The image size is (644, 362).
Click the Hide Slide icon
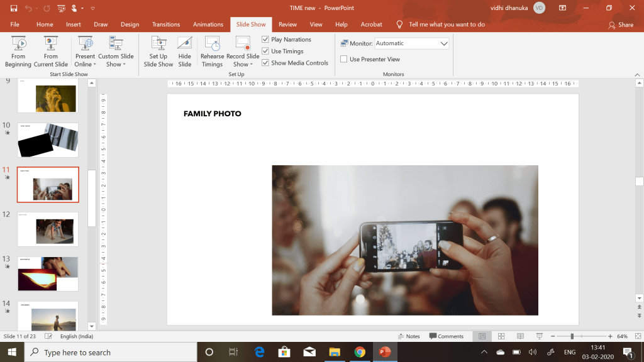coord(184,44)
